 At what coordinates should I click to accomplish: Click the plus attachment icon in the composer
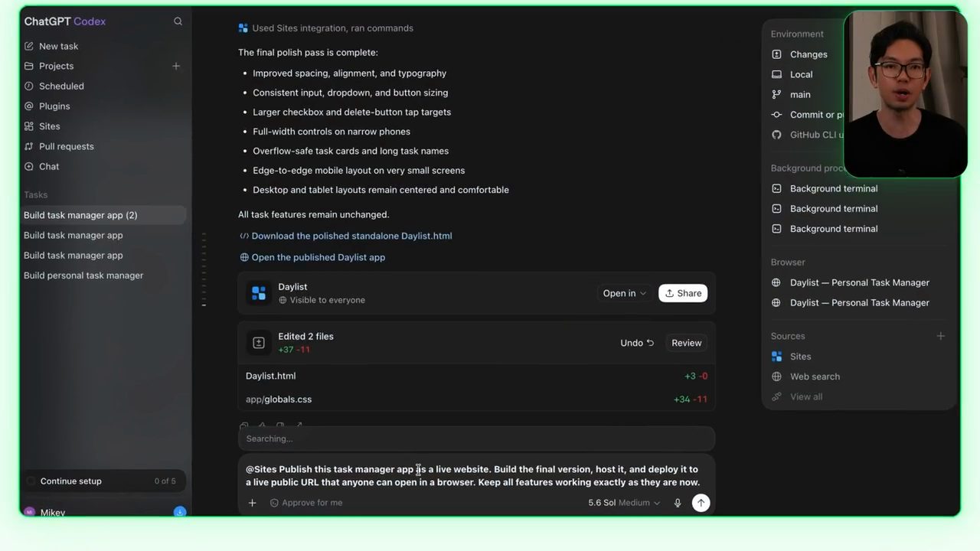click(252, 503)
